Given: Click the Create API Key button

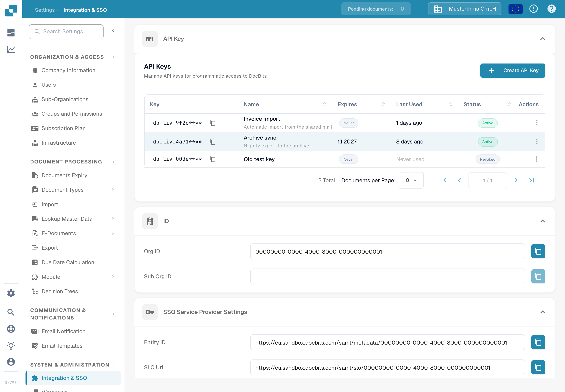Looking at the screenshot, I should click(512, 71).
